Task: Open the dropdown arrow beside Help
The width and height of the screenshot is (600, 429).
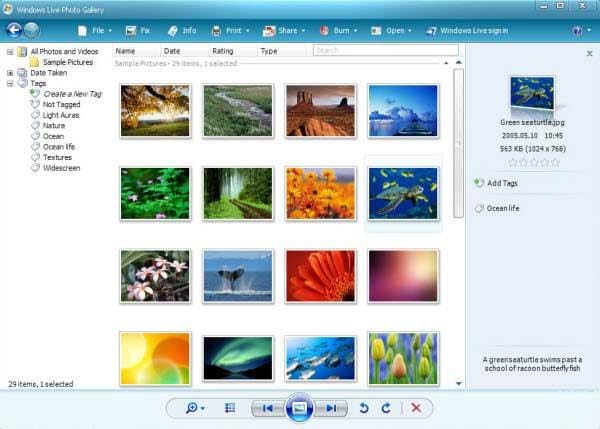Action: pos(589,30)
